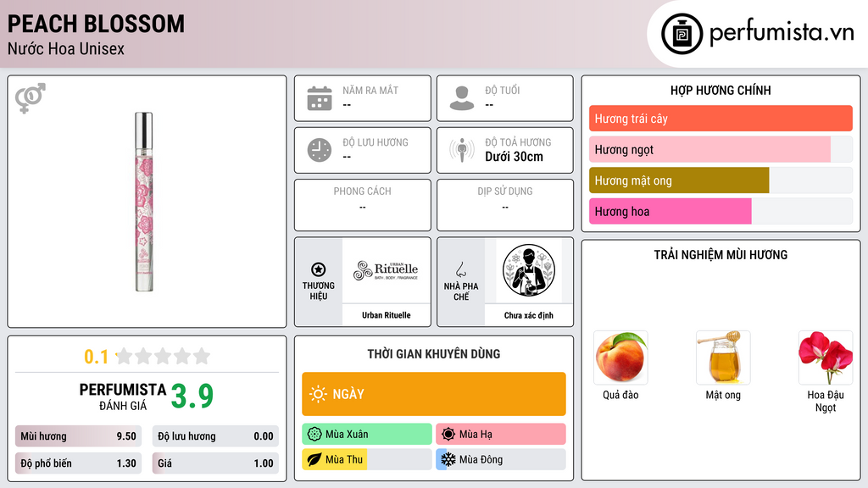
Task: Click the Hợp hương chính heading
Action: [721, 90]
